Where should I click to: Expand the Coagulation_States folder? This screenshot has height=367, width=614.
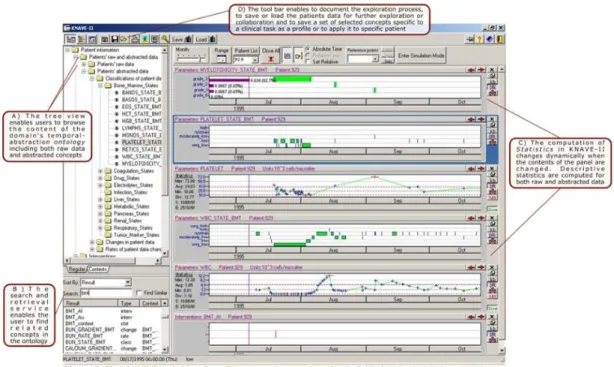point(100,171)
